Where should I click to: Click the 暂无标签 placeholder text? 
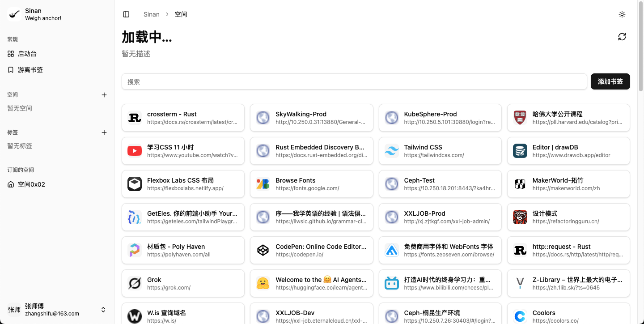[20, 146]
